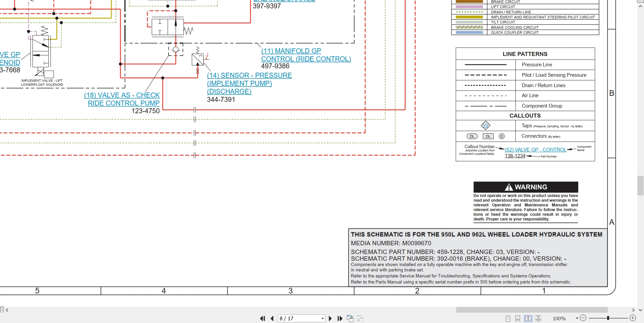
Task: Open the (14) Sensor - Pressure link
Action: click(249, 83)
